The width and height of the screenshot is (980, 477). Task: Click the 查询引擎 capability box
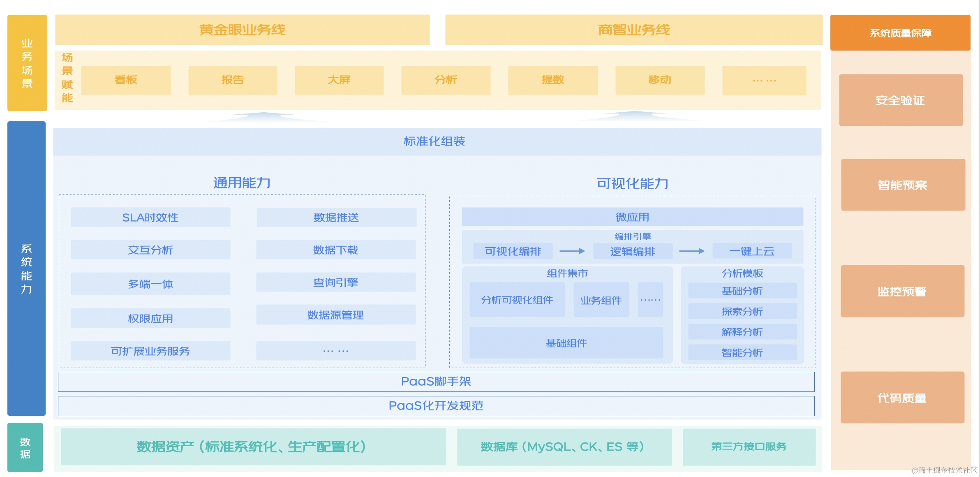[x=336, y=282]
